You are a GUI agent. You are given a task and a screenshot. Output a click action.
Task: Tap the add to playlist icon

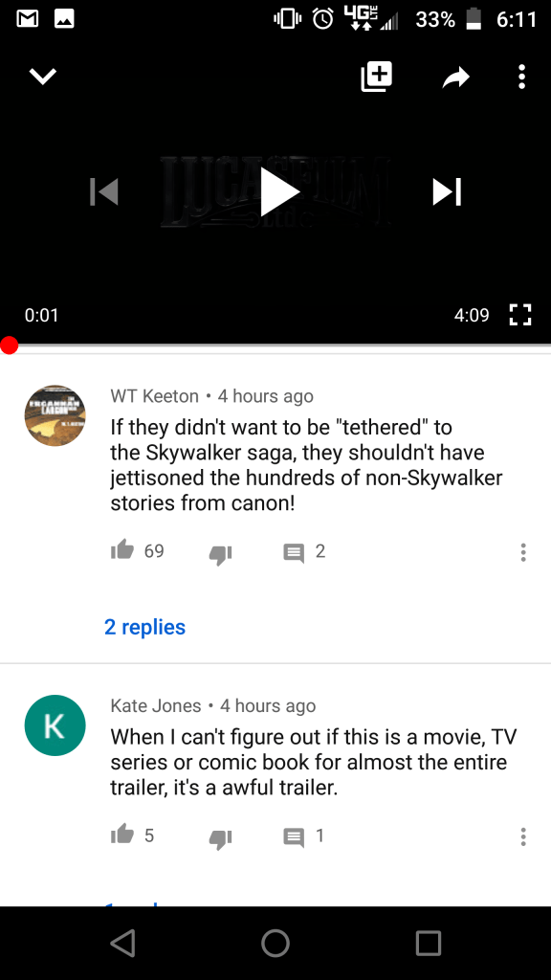[x=377, y=77]
